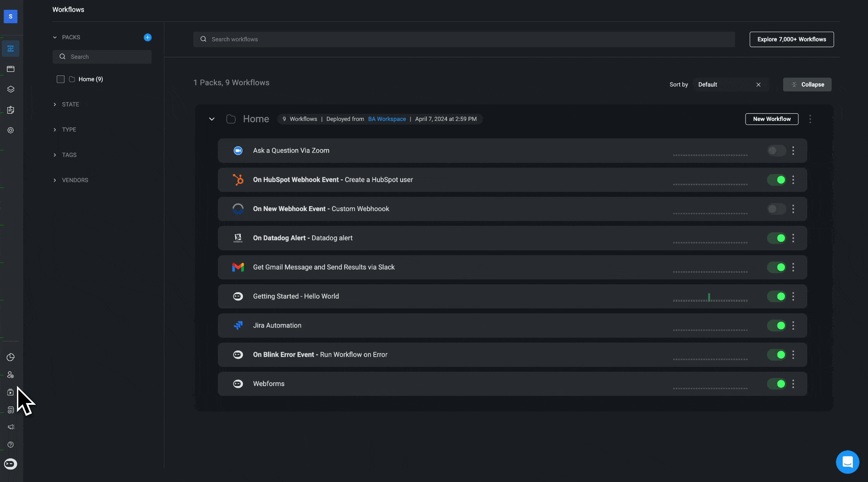This screenshot has height=482, width=868.
Task: Expand the VENDORS filter section
Action: coord(75,180)
